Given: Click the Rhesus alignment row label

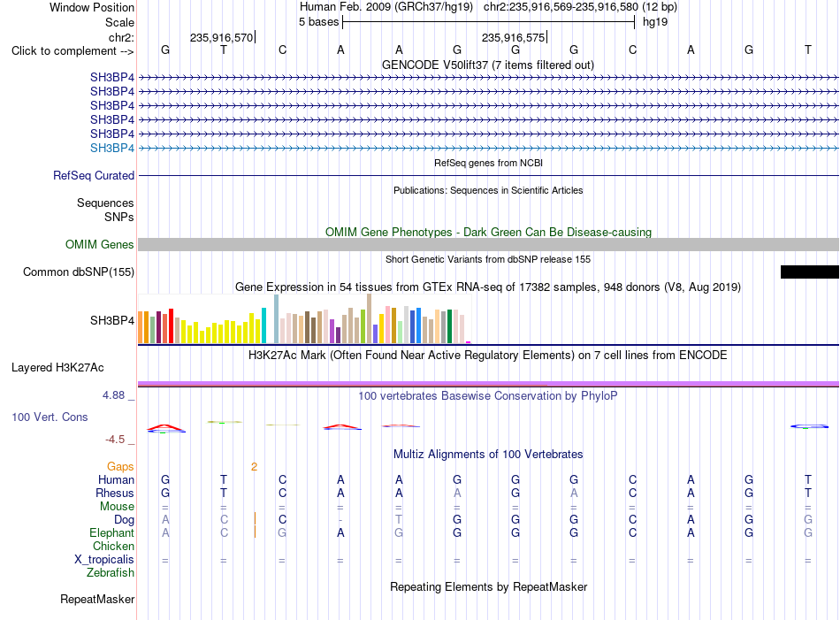Looking at the screenshot, I should click(x=115, y=493).
